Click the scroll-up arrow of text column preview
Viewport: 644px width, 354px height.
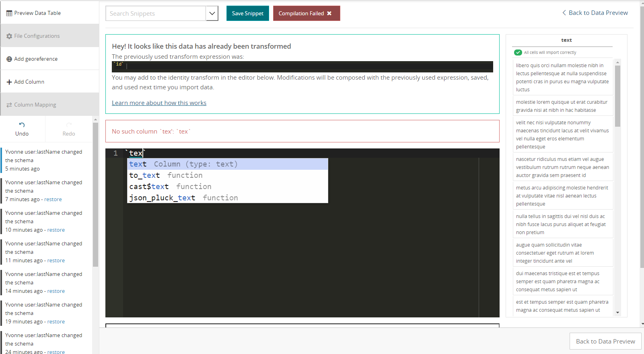[x=617, y=62]
